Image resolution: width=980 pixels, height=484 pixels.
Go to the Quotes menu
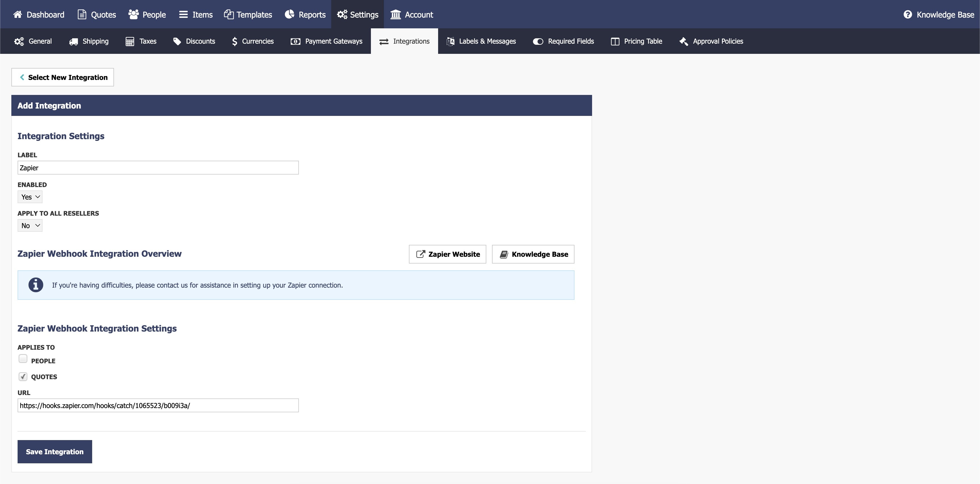coord(97,14)
